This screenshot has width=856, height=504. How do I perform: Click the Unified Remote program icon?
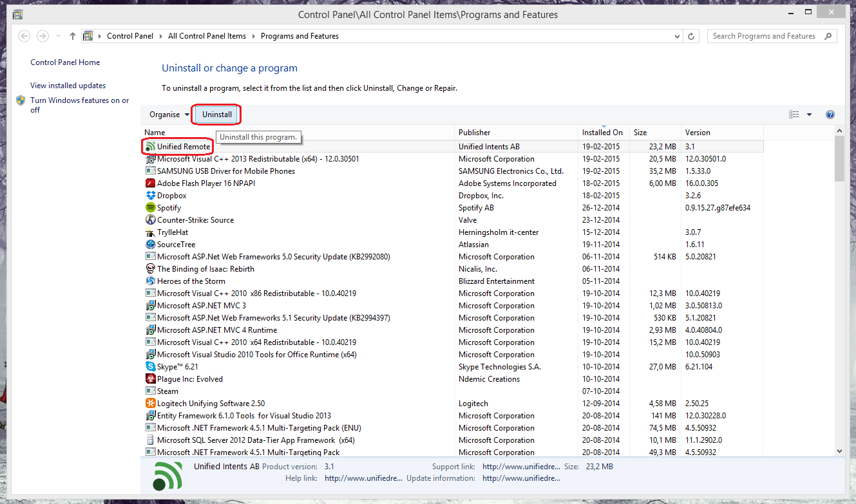(x=151, y=147)
